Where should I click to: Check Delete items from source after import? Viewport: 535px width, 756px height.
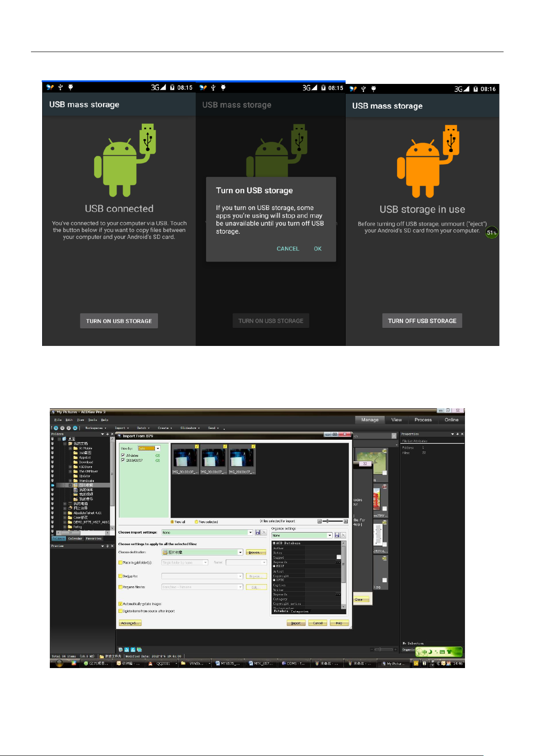point(120,611)
